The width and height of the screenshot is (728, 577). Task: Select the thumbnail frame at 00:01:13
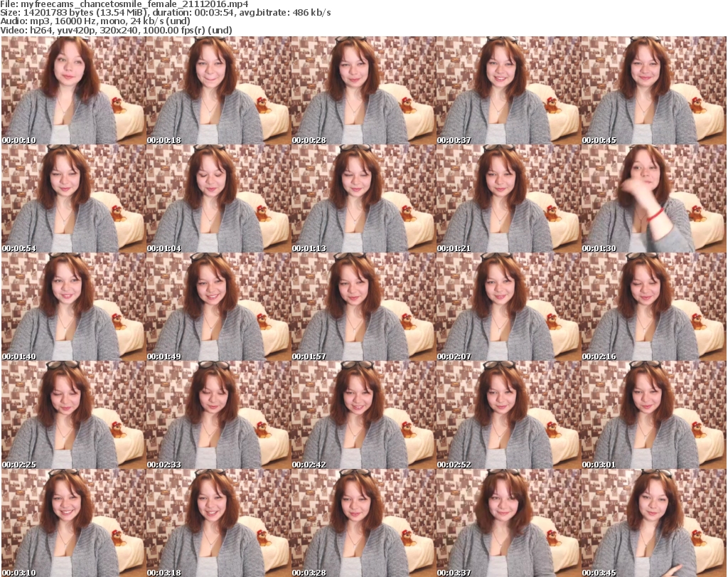(363, 198)
